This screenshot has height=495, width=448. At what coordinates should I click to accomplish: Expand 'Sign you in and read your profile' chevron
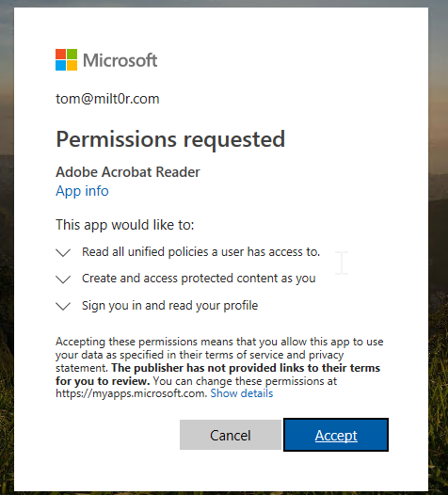coord(63,306)
